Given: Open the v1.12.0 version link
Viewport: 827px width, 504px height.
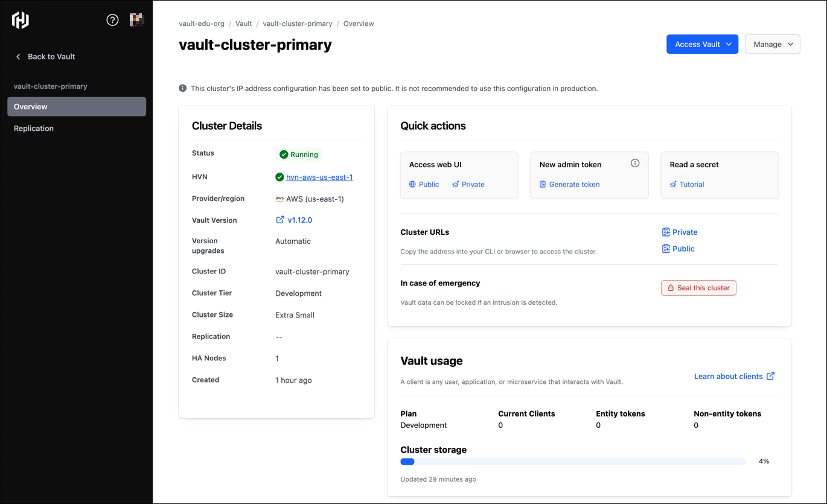Looking at the screenshot, I should [300, 220].
